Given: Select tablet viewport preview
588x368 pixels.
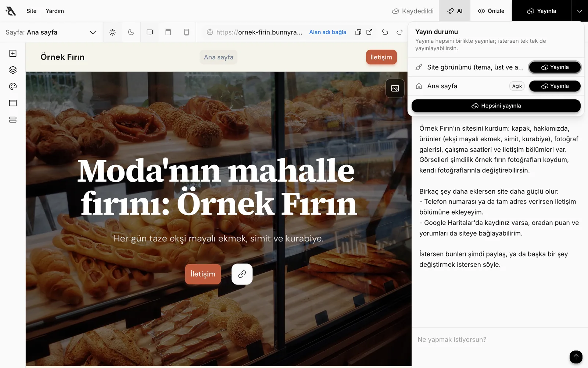Looking at the screenshot, I should [x=168, y=32].
